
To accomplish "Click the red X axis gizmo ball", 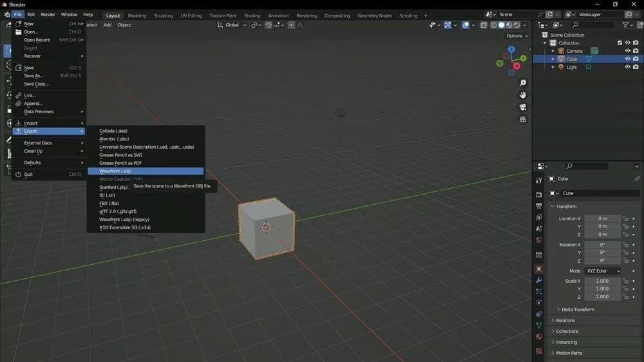I will point(516,66).
